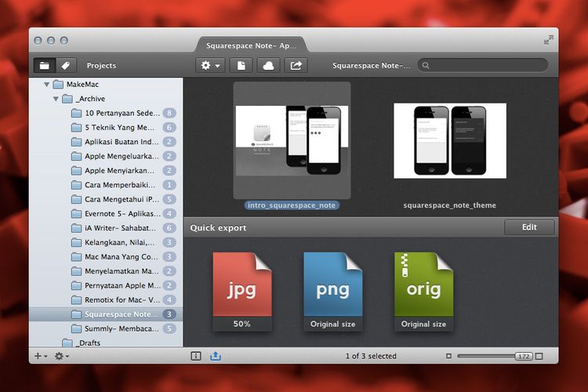The width and height of the screenshot is (588, 392).
Task: Collapse the _Archive folder triangle
Action: coord(56,99)
